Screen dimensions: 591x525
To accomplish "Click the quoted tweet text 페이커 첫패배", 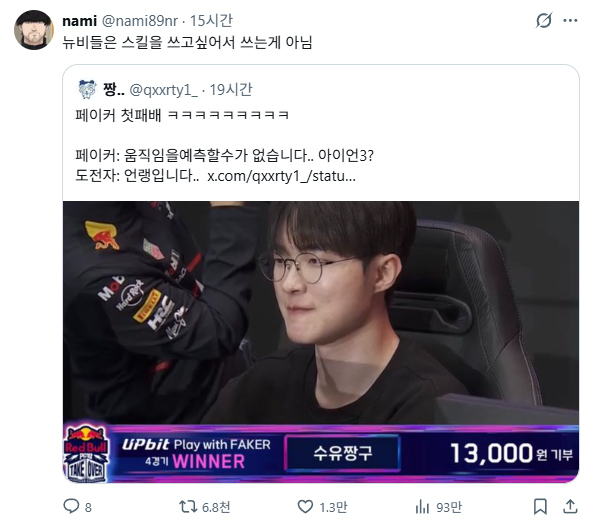I will pos(118,115).
